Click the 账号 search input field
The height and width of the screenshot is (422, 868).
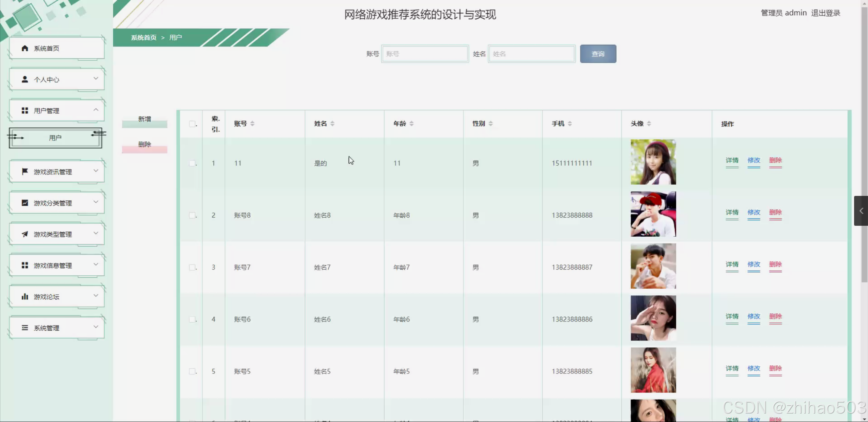point(425,54)
